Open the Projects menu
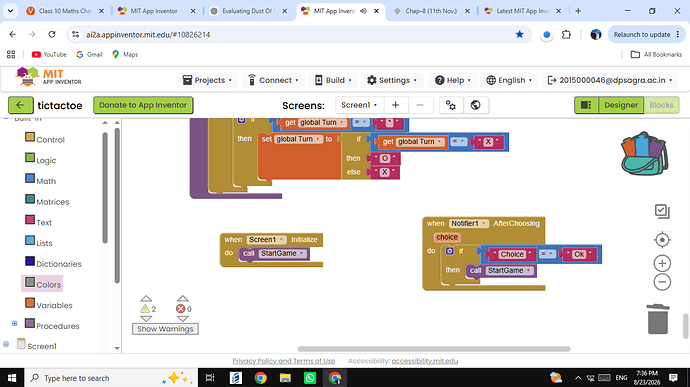This screenshot has width=690, height=387. [207, 80]
